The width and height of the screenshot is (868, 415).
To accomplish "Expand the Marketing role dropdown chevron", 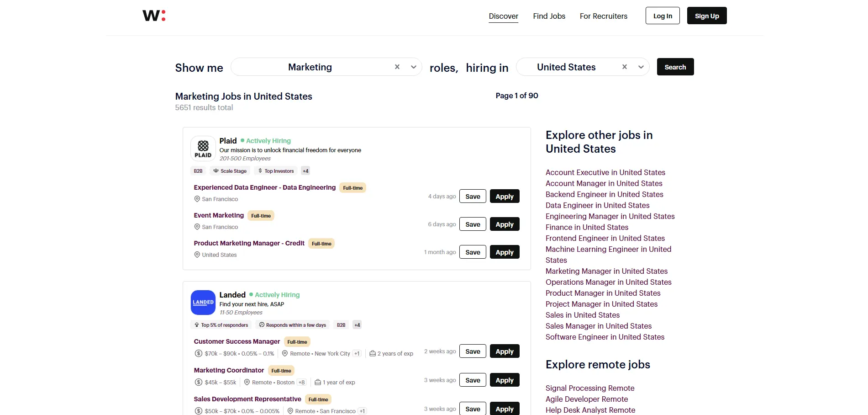I will coord(414,67).
